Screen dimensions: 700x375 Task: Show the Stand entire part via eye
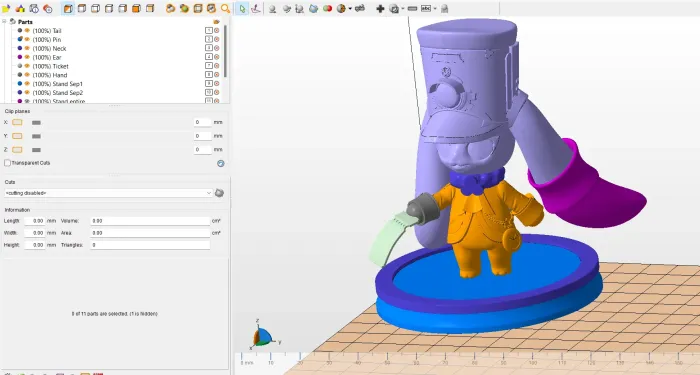27,101
